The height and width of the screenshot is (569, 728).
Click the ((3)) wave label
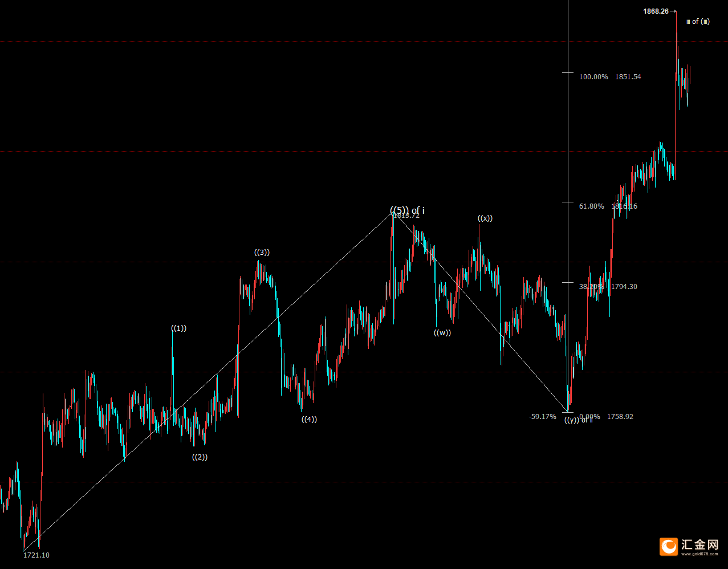pos(262,252)
